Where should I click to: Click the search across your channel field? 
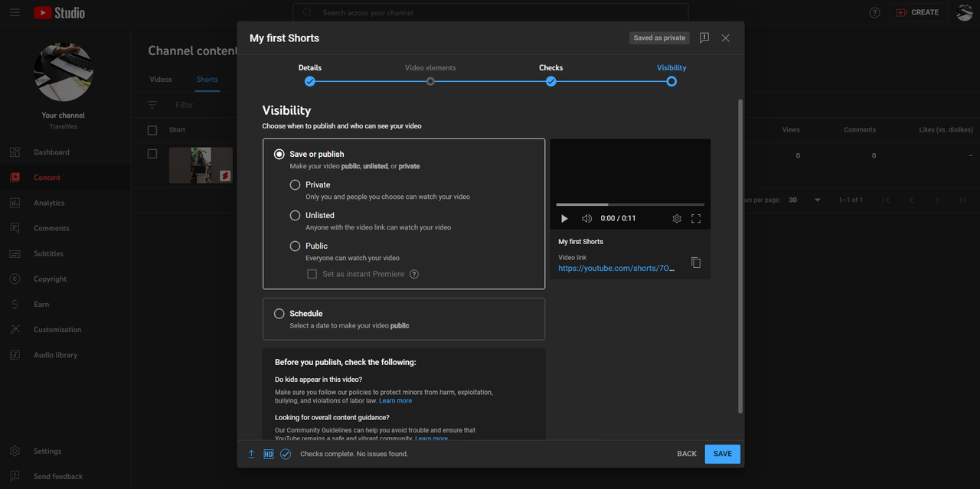click(490, 13)
